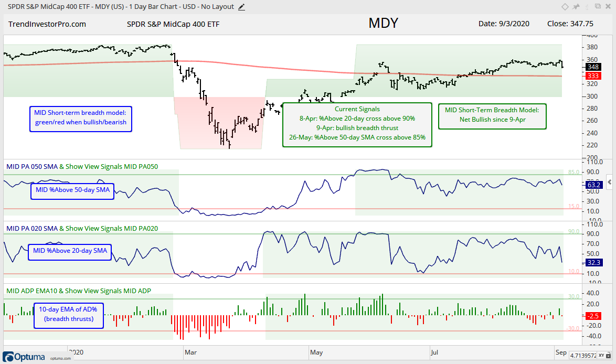The width and height of the screenshot is (616, 364).
Task: Click 'Show View Signals MID PA050' title
Action: coord(112,166)
